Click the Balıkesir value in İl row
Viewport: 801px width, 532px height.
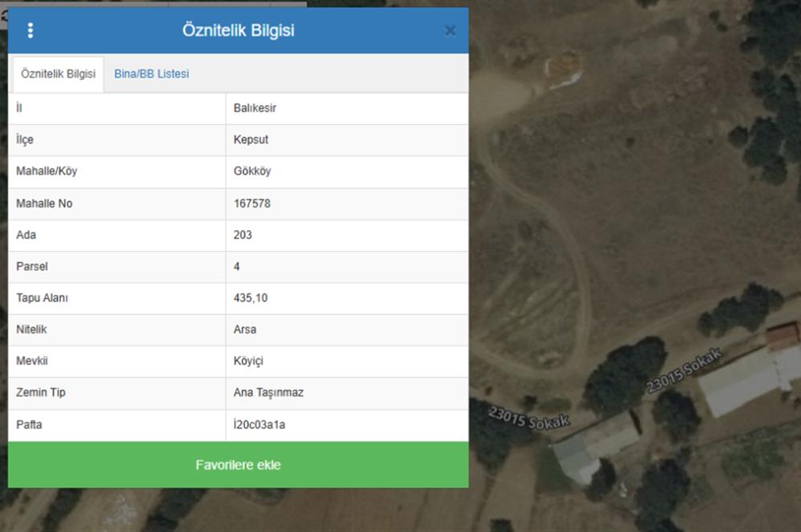click(255, 108)
